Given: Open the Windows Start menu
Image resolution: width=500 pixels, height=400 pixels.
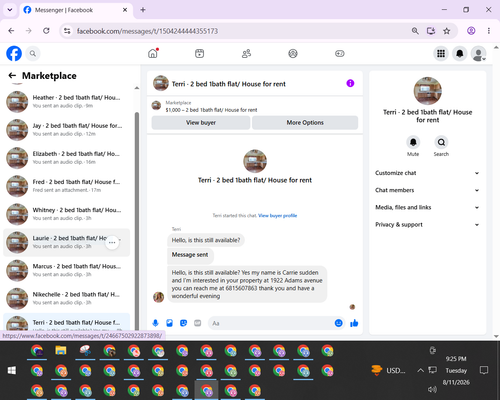Looking at the screenshot, I should coord(12,370).
